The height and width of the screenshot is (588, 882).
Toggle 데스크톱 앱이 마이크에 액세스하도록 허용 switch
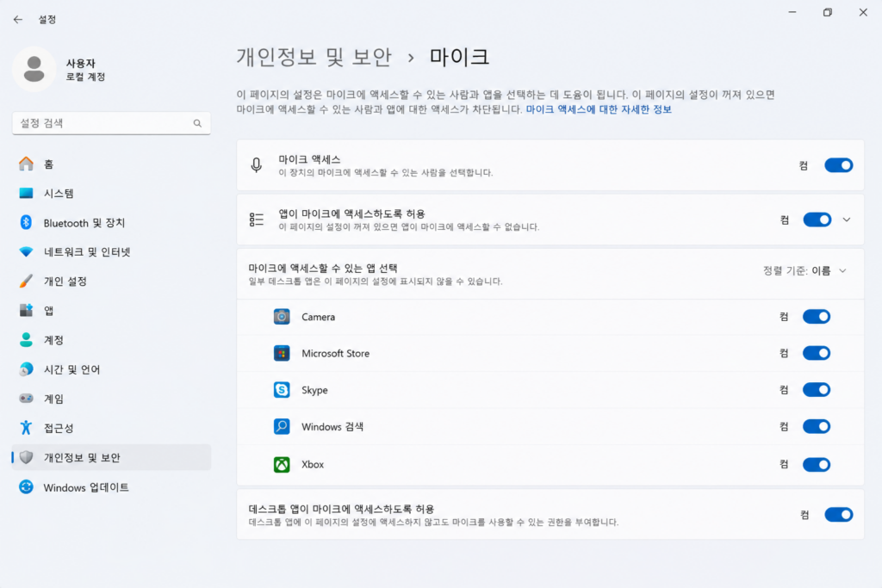tap(839, 514)
